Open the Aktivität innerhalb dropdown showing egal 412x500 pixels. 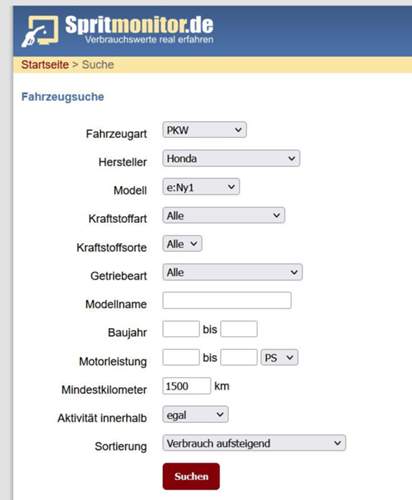pyautogui.click(x=195, y=415)
